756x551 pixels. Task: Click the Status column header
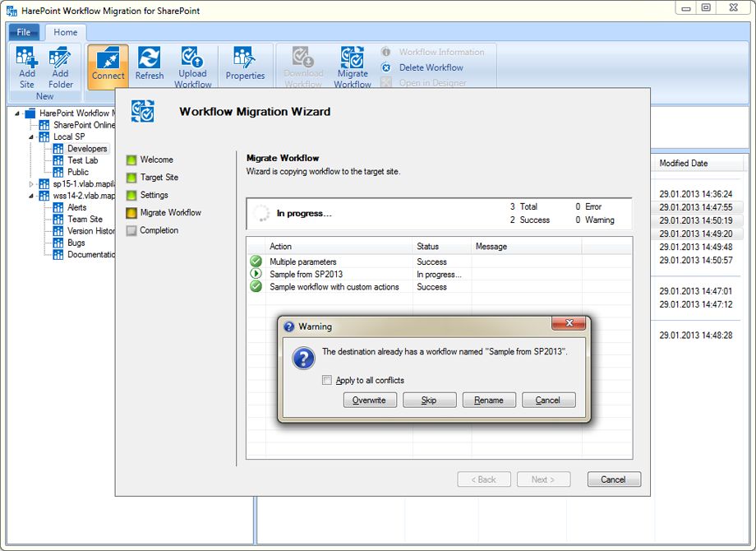point(441,247)
